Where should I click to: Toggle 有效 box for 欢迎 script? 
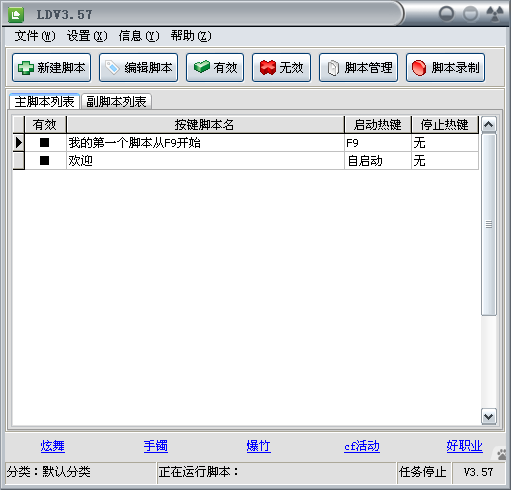(45, 161)
